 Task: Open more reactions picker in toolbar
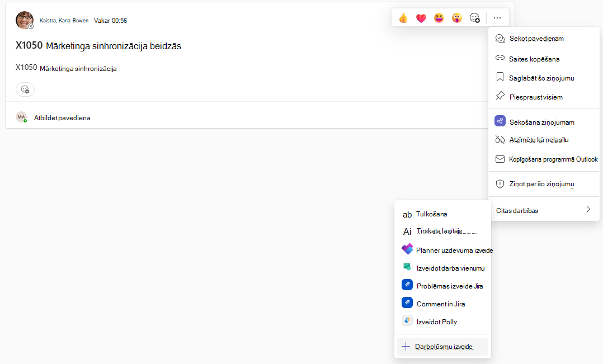pos(474,18)
